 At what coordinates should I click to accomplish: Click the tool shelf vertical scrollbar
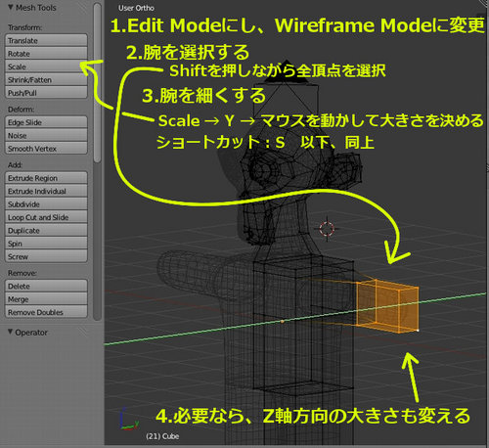[97, 82]
